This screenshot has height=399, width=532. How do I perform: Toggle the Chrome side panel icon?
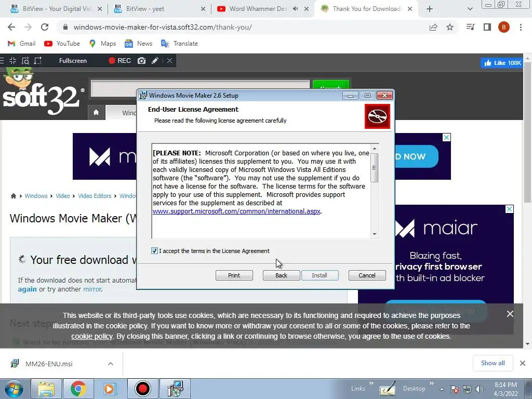[487, 27]
